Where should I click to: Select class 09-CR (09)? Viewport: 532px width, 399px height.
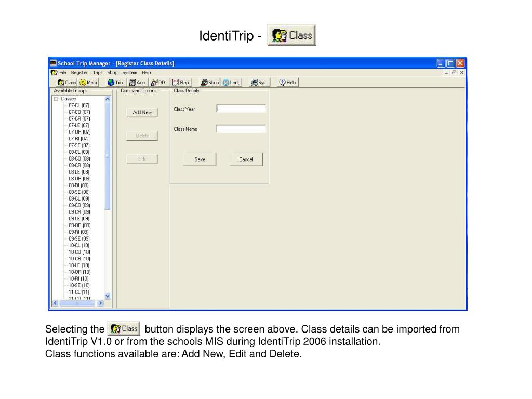click(x=79, y=212)
